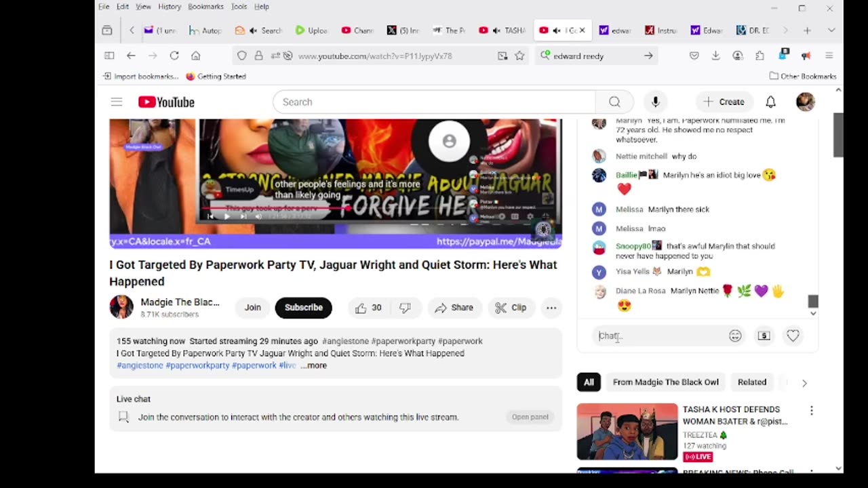868x488 pixels.
Task: Select the Related filter chip
Action: point(751,382)
